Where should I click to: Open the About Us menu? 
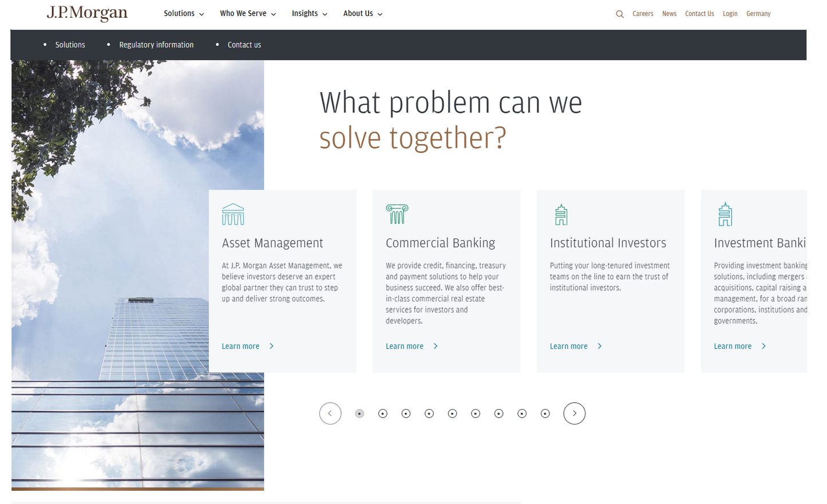pyautogui.click(x=362, y=13)
